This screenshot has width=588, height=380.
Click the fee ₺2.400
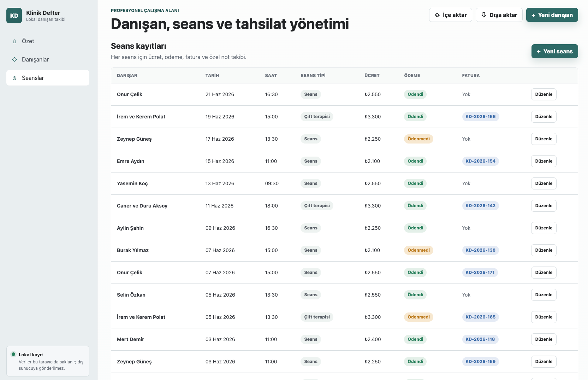click(x=373, y=339)
